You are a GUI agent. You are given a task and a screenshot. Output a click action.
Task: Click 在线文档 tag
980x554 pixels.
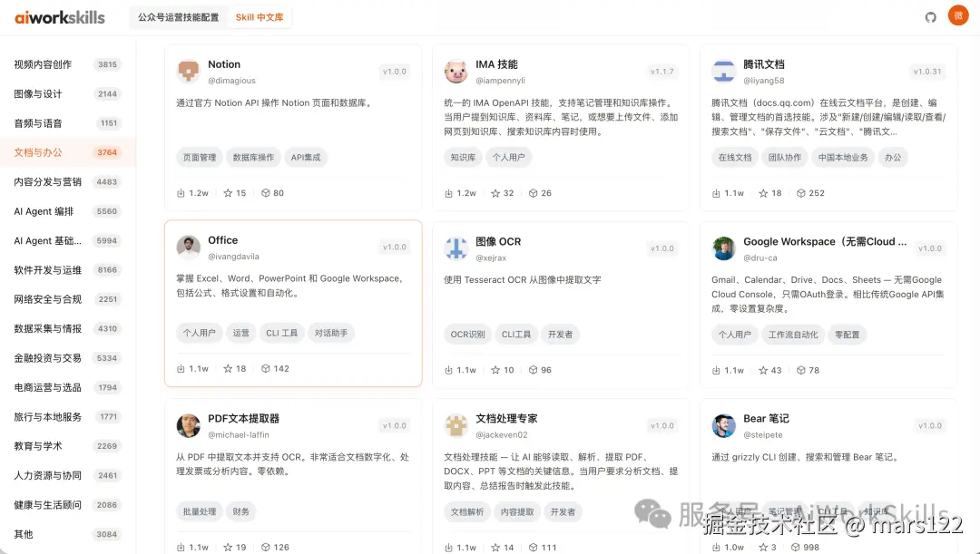point(735,158)
